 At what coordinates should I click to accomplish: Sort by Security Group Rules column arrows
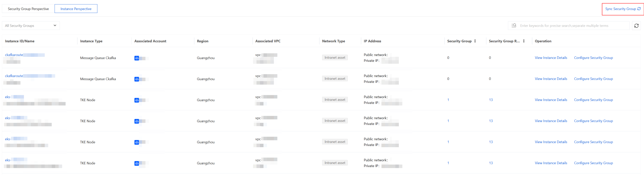(523, 41)
